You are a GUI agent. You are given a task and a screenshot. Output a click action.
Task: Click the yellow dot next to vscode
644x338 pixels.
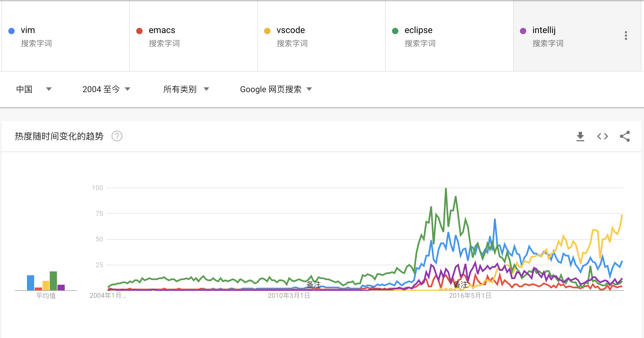click(x=267, y=31)
